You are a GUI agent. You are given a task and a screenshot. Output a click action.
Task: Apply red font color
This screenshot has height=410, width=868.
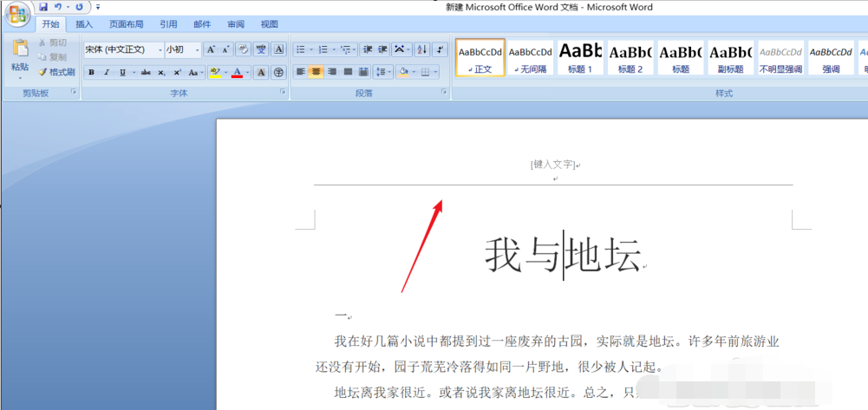[x=238, y=72]
